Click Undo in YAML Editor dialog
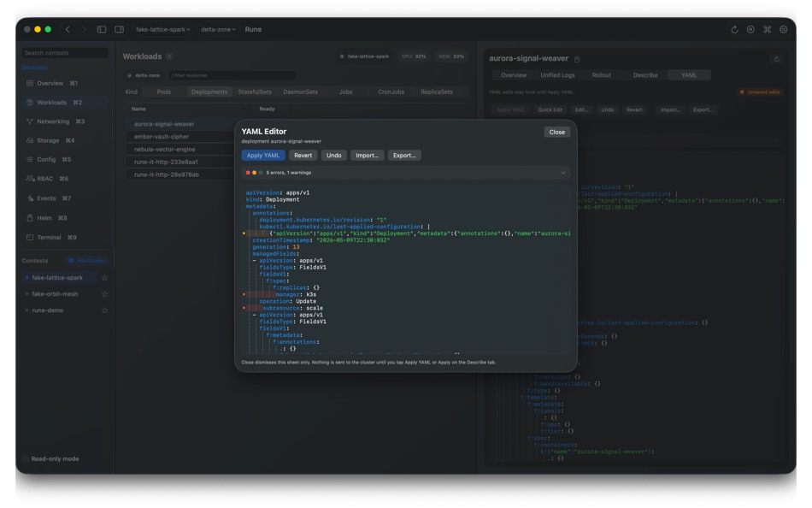812x508 pixels. (x=334, y=156)
